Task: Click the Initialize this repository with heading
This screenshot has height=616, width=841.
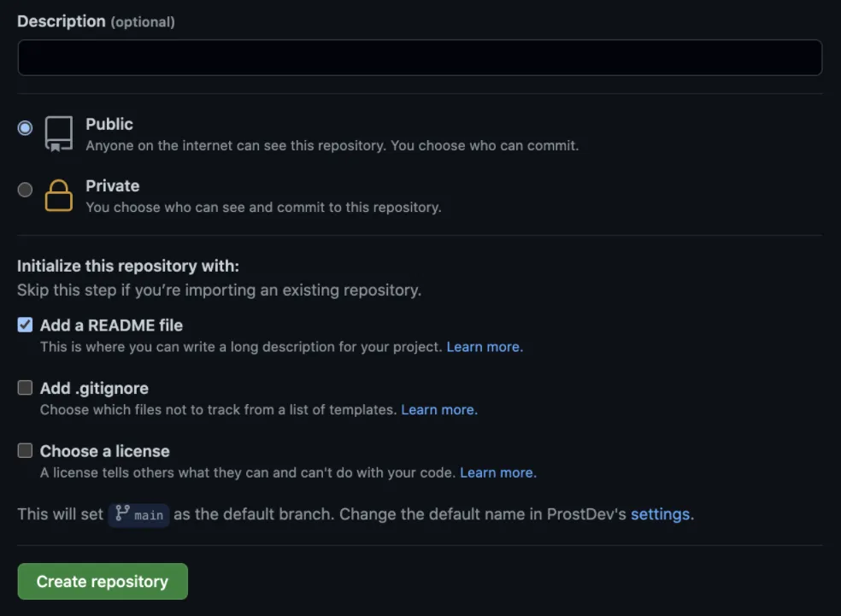Action: [x=128, y=266]
